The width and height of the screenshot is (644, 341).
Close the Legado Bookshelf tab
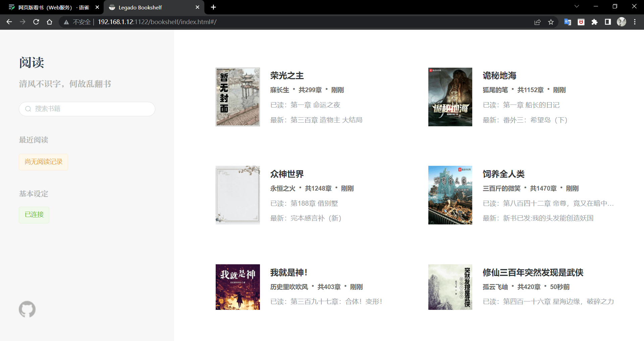[197, 7]
